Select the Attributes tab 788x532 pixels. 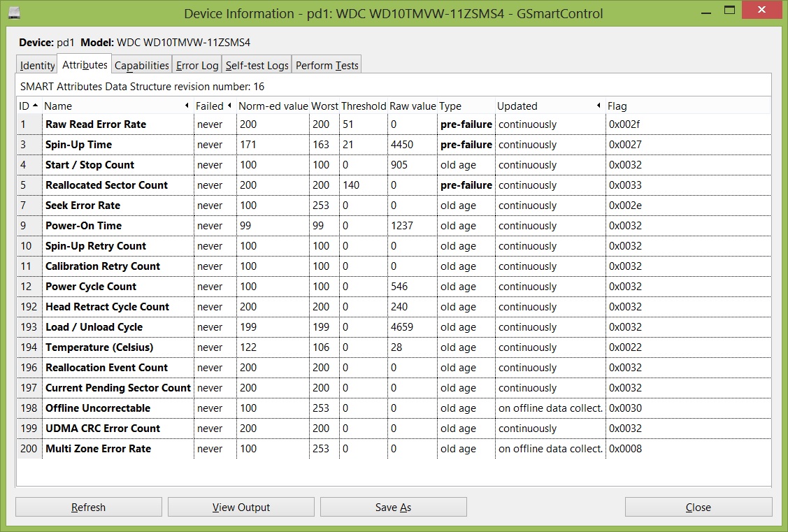click(x=85, y=65)
